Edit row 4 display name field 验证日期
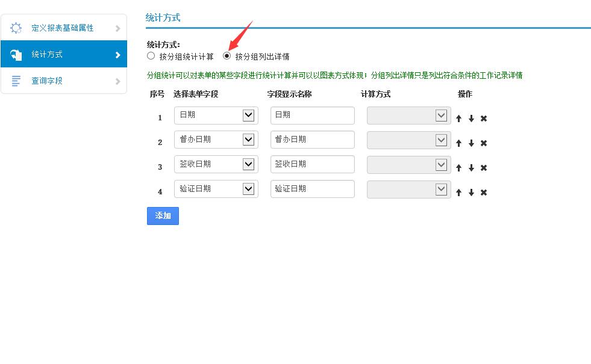Screen dimensions: 591x364 (313, 189)
